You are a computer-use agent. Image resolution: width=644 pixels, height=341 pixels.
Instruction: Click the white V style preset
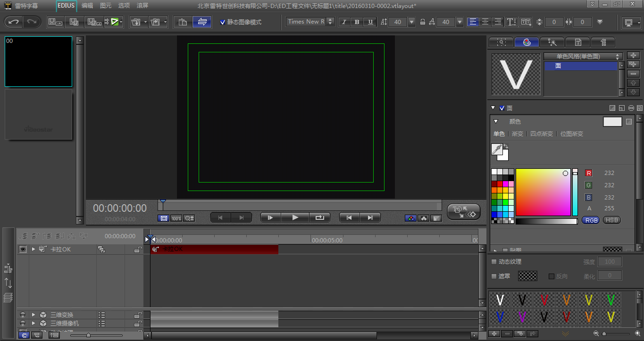coord(500,299)
